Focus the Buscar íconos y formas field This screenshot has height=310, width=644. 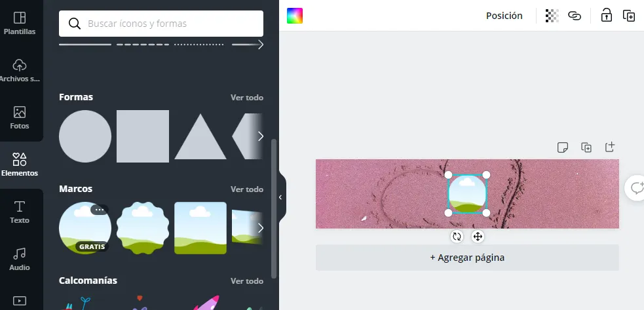[161, 24]
